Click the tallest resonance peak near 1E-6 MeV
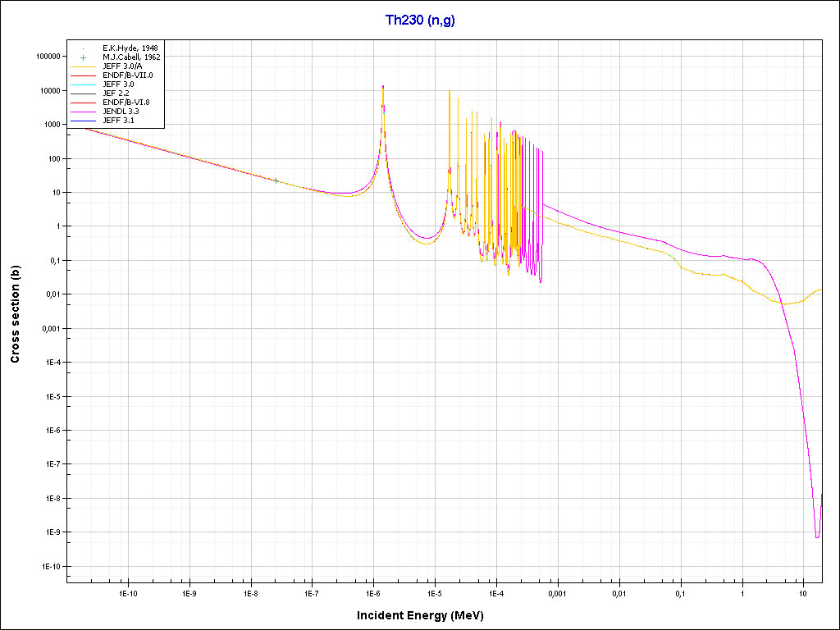 [383, 87]
